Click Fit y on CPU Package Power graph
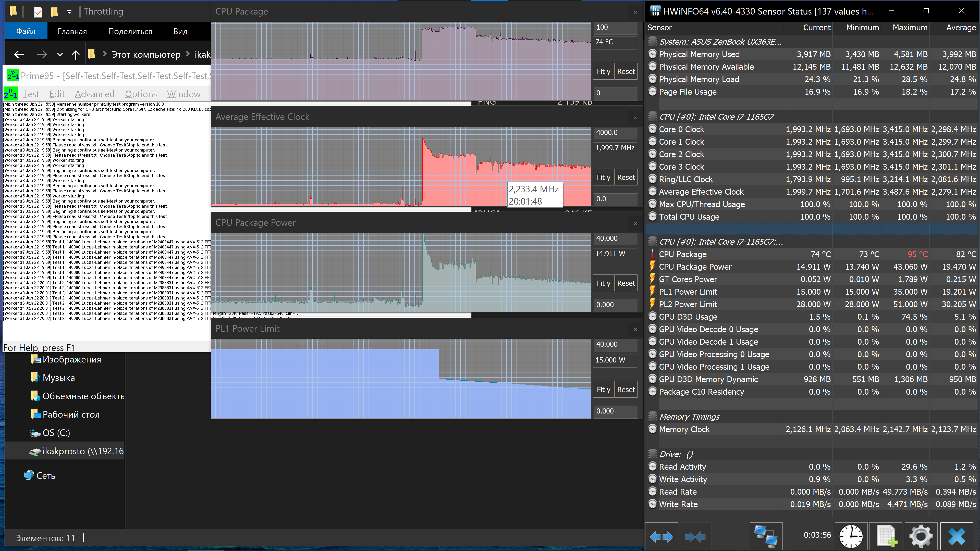 pyautogui.click(x=603, y=283)
